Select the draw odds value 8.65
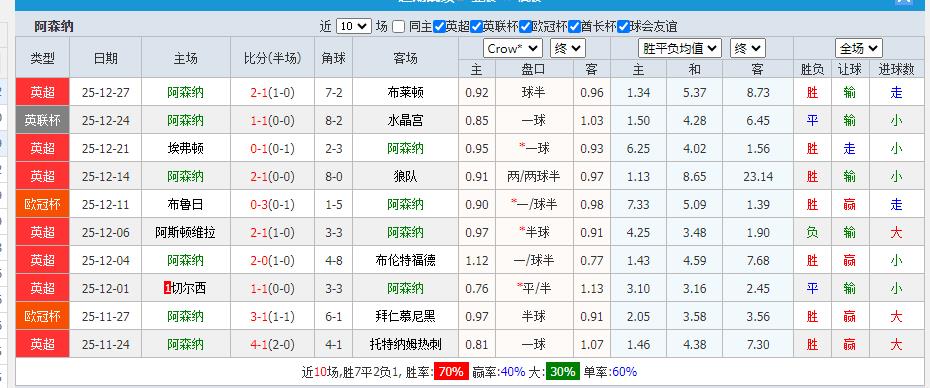The height and width of the screenshot is (388, 930). coord(695,176)
